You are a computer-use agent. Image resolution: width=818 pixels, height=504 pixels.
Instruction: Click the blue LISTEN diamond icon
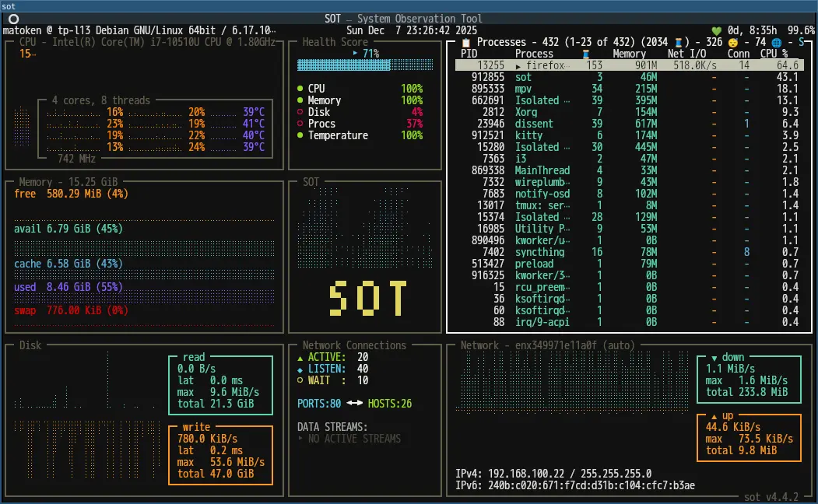coord(301,369)
